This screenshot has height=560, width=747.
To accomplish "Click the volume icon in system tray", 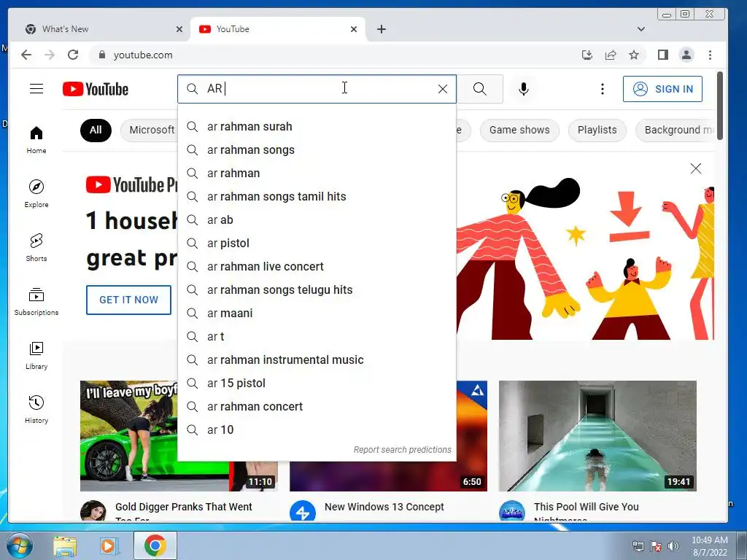I will pyautogui.click(x=673, y=546).
